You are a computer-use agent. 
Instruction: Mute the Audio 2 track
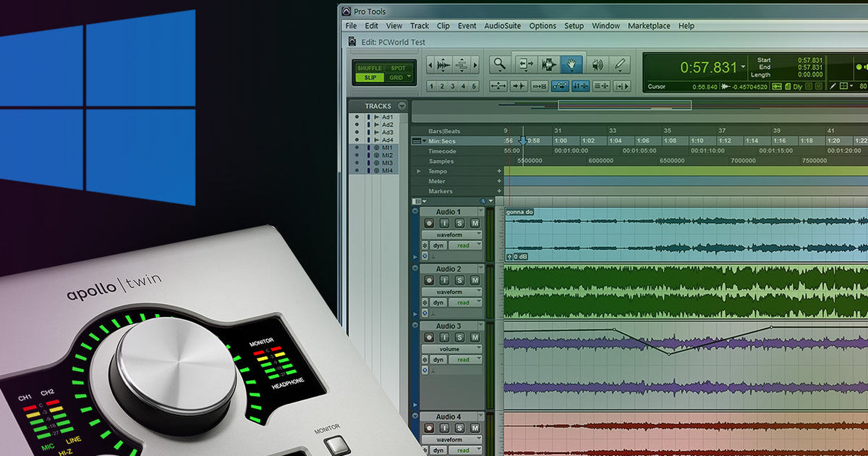(x=475, y=280)
